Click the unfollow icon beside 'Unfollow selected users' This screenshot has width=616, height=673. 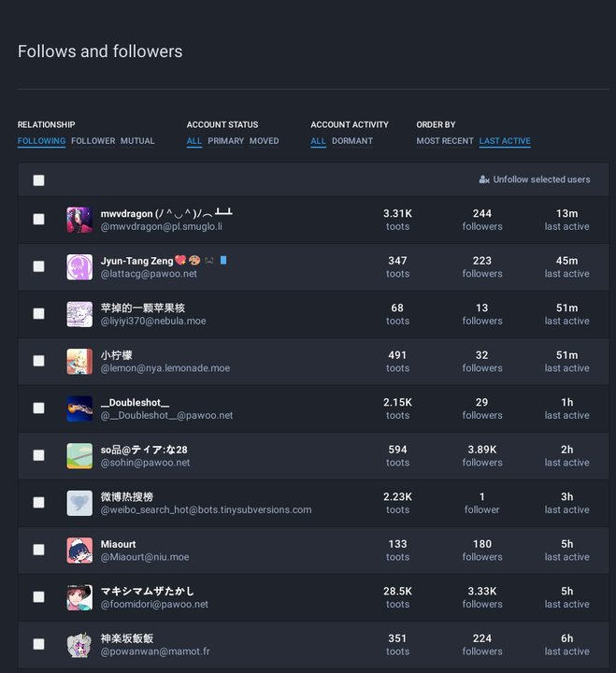[x=484, y=179]
